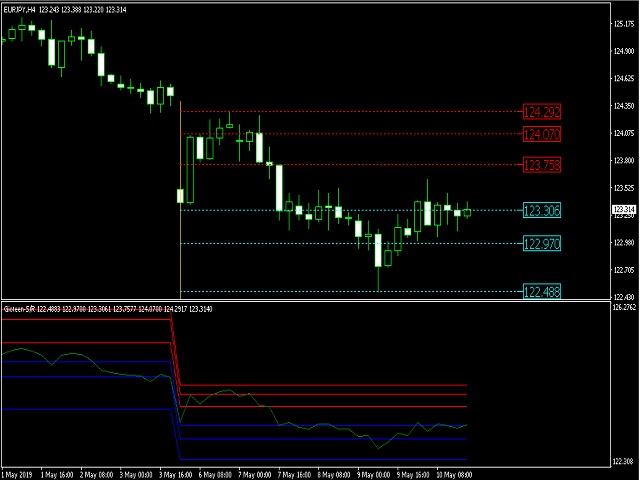640x480 pixels.
Task: Click the 125.175 value on price axis
Action: coord(624,24)
